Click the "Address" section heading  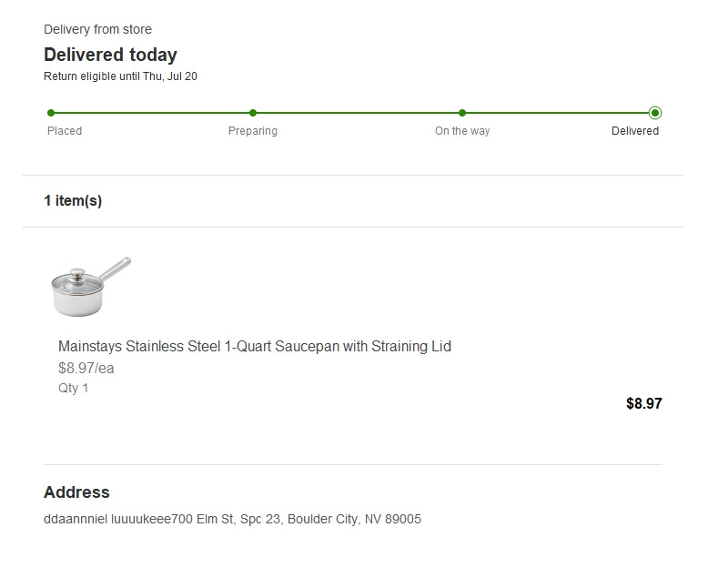click(x=76, y=492)
